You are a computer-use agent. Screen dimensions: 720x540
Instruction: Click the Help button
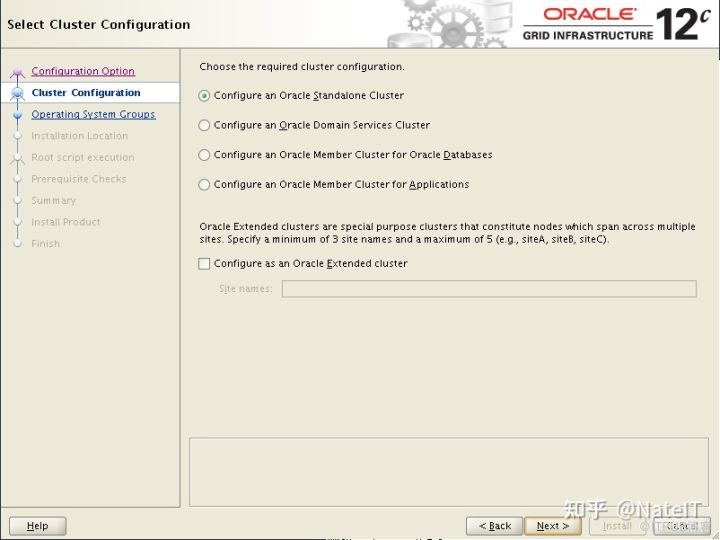point(38,526)
